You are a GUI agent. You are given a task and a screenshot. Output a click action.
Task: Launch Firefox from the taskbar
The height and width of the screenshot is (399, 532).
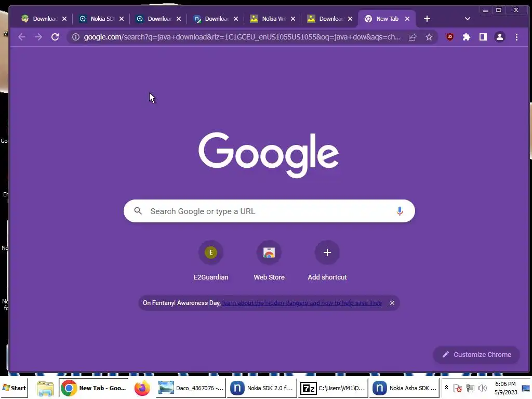click(x=142, y=388)
